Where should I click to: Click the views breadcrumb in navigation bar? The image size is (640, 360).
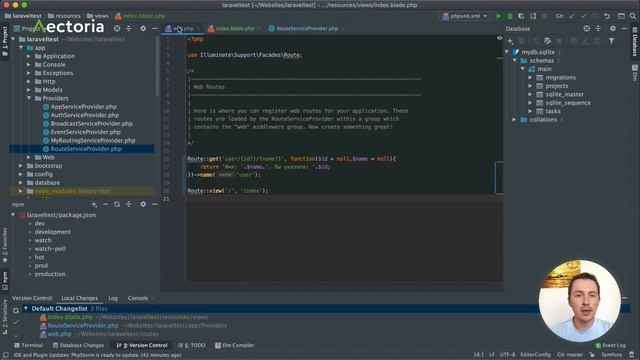point(98,16)
